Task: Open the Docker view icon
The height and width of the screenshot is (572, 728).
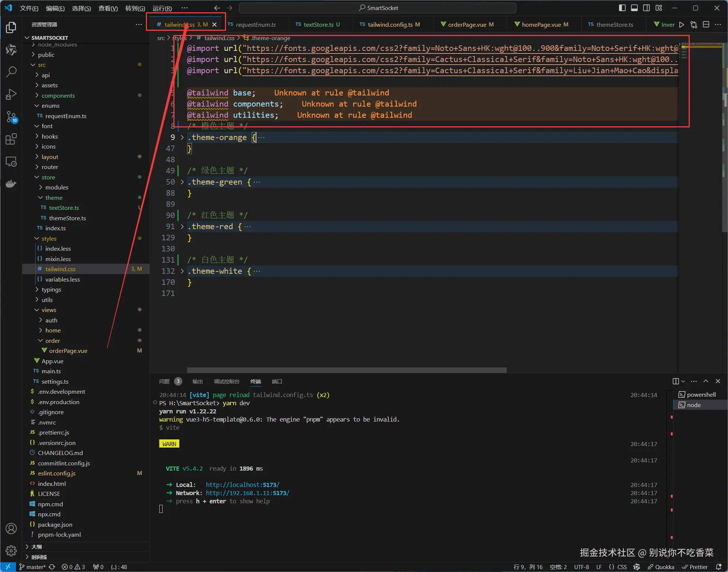Action: (x=11, y=184)
